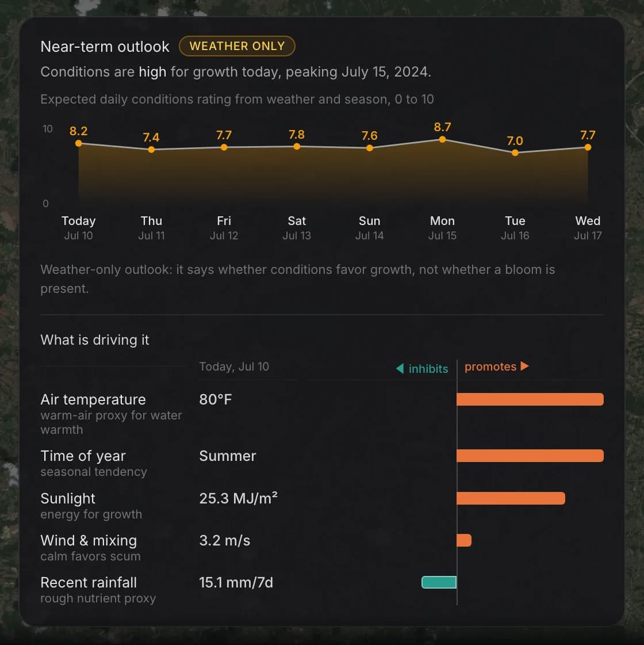This screenshot has height=645, width=644.
Task: Click the Wind & mixing orange bar
Action: [x=464, y=540]
